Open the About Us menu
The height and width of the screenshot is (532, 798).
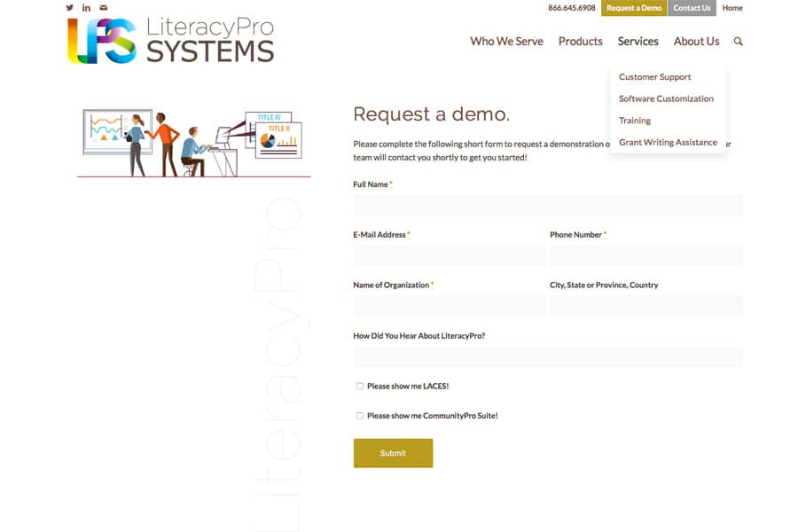coord(696,42)
